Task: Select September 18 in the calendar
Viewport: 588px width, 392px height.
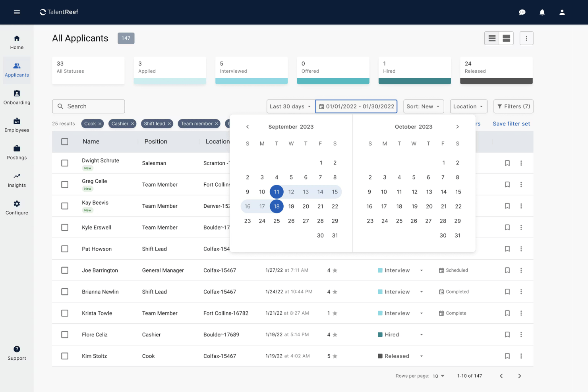Action: 277,207
